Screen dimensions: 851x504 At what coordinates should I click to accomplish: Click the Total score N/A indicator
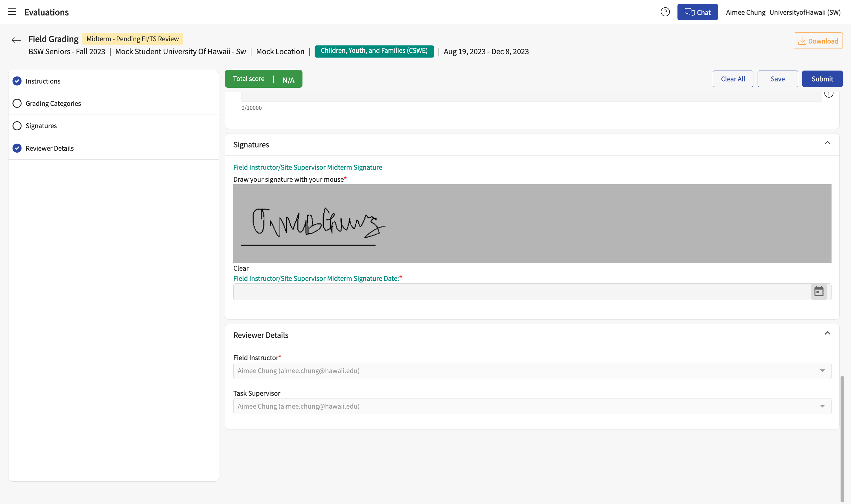tap(263, 79)
